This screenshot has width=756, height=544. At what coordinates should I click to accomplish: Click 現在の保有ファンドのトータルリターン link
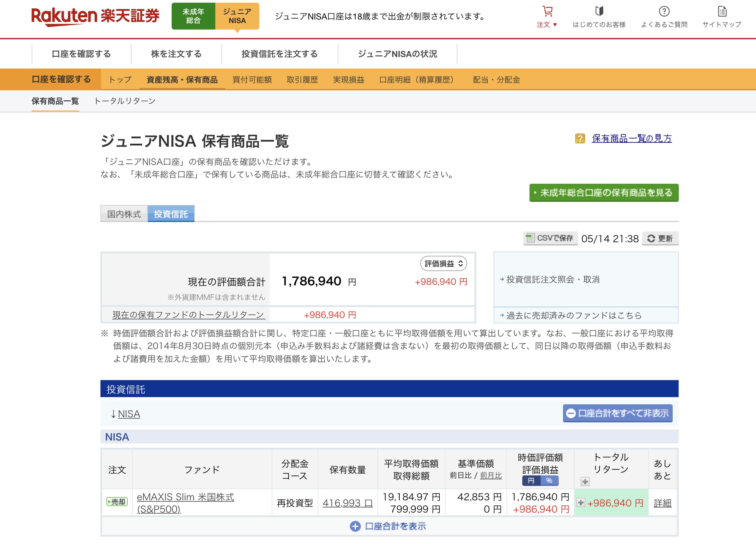pos(189,315)
